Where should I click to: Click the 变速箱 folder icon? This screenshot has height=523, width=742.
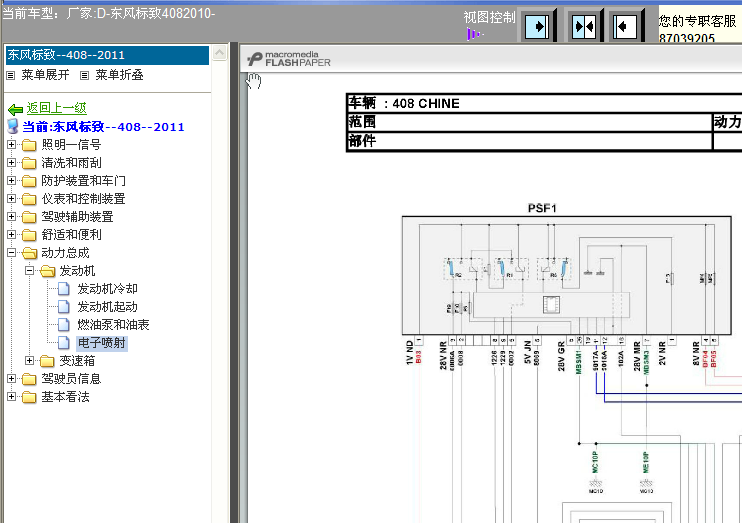pyautogui.click(x=47, y=361)
